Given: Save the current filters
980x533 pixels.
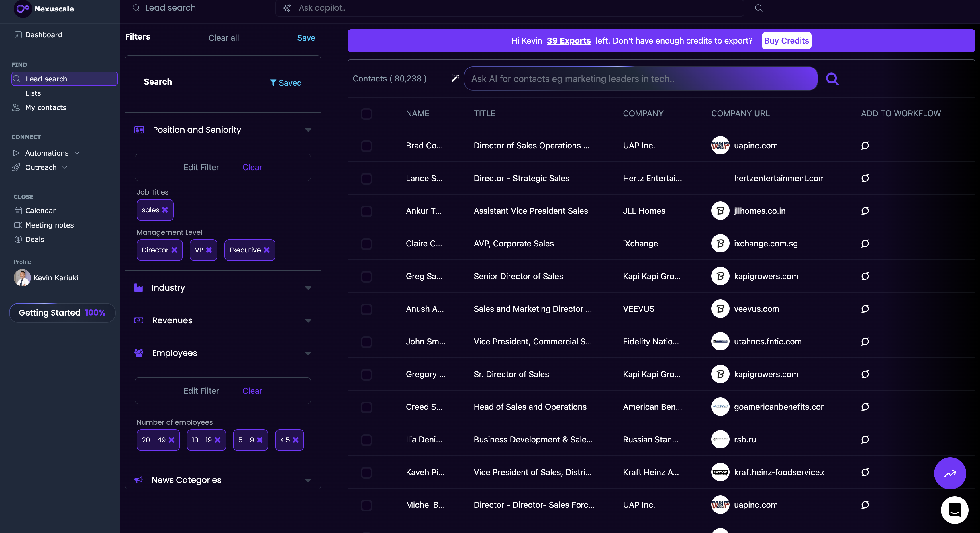Looking at the screenshot, I should click(x=306, y=38).
